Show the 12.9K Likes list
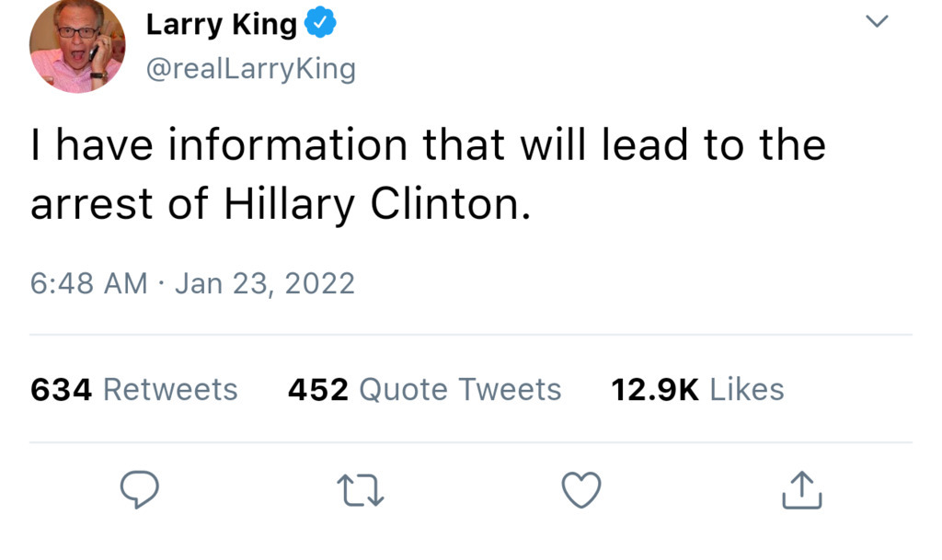Viewport: 942px width, 560px height. pos(697,390)
